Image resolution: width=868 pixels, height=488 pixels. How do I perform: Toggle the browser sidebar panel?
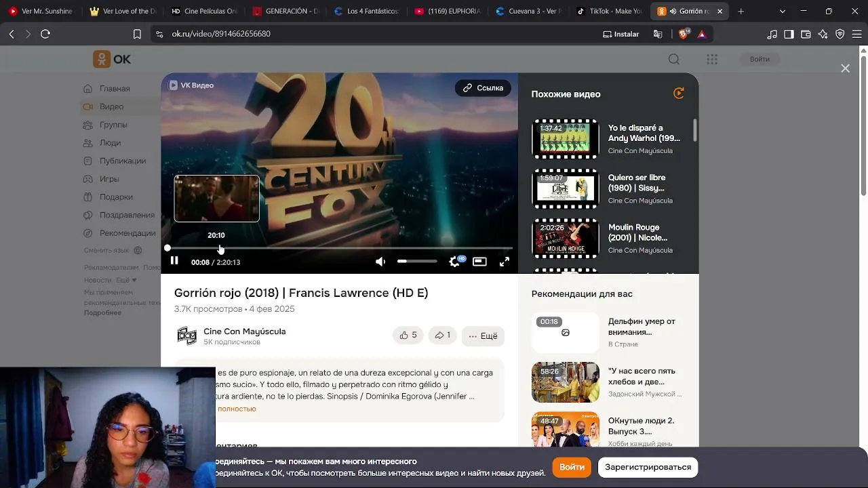pyautogui.click(x=789, y=34)
